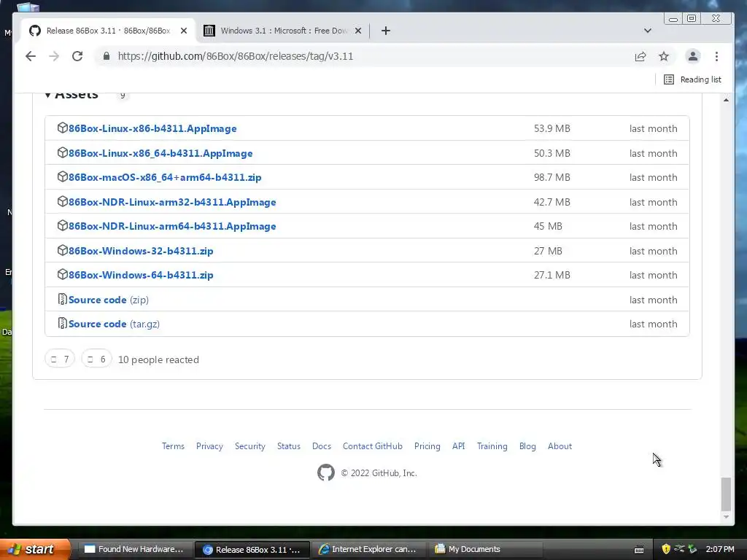Open the API footer link

(459, 446)
